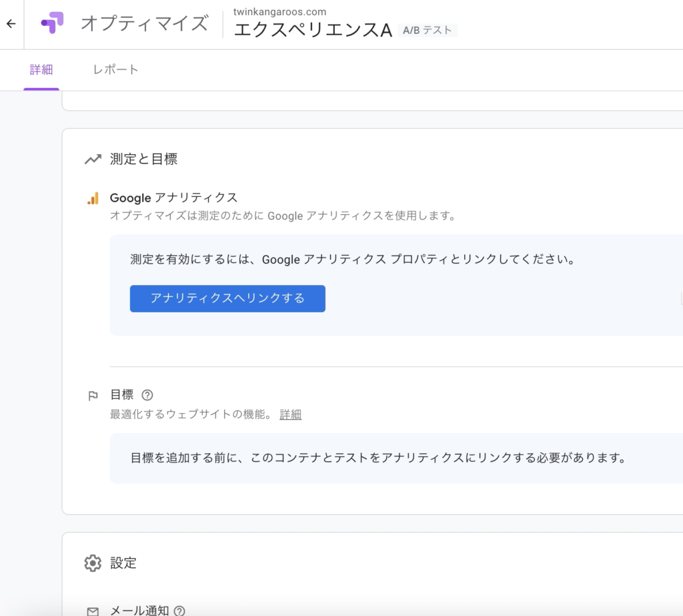Click the A/B テスト badge

click(x=428, y=30)
